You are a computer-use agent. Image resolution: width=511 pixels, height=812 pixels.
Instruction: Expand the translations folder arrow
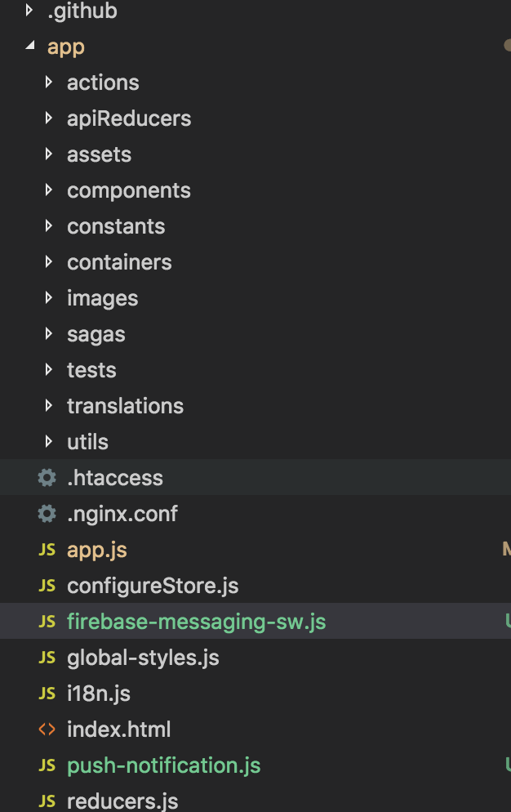click(49, 406)
